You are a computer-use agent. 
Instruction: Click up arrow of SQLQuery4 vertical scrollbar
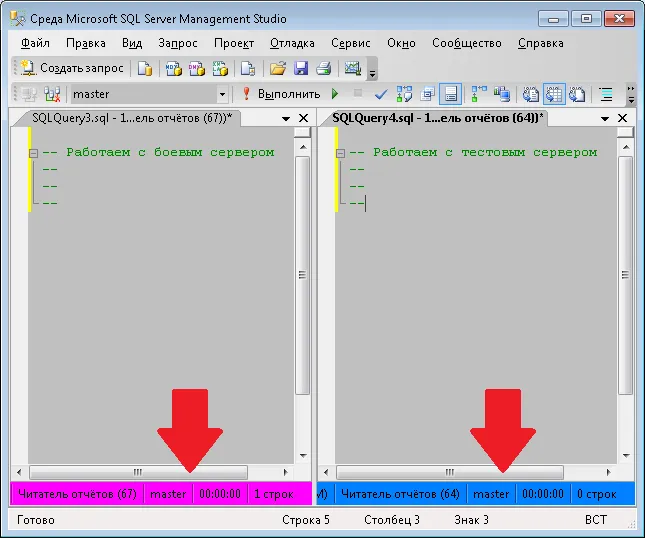(626, 147)
